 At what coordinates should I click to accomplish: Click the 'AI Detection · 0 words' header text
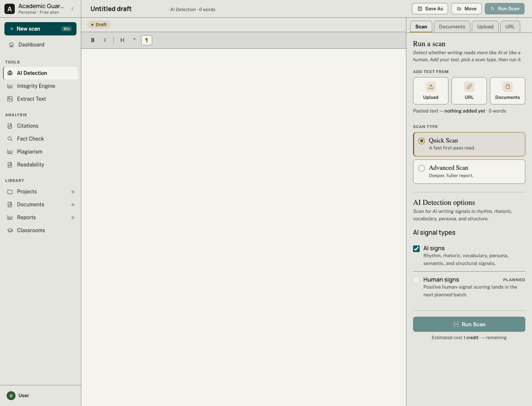point(192,10)
